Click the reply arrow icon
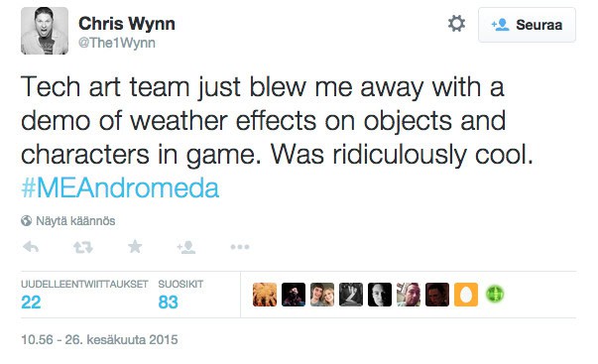Viewport: 598px width, 364px height. click(31, 247)
